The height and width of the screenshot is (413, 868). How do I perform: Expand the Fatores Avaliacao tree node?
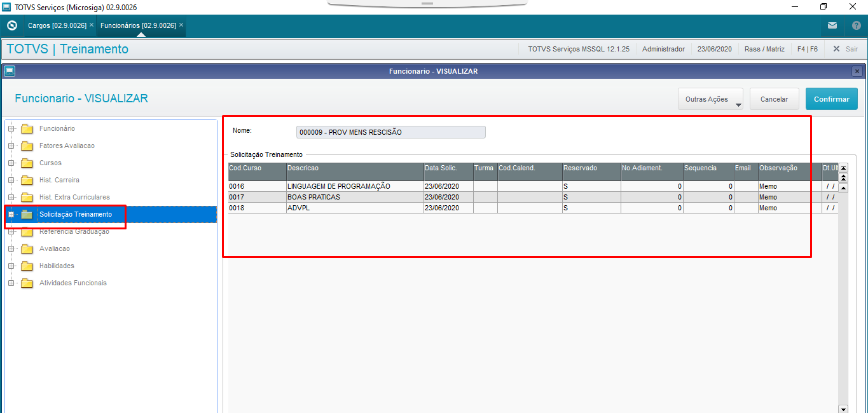[x=11, y=146]
